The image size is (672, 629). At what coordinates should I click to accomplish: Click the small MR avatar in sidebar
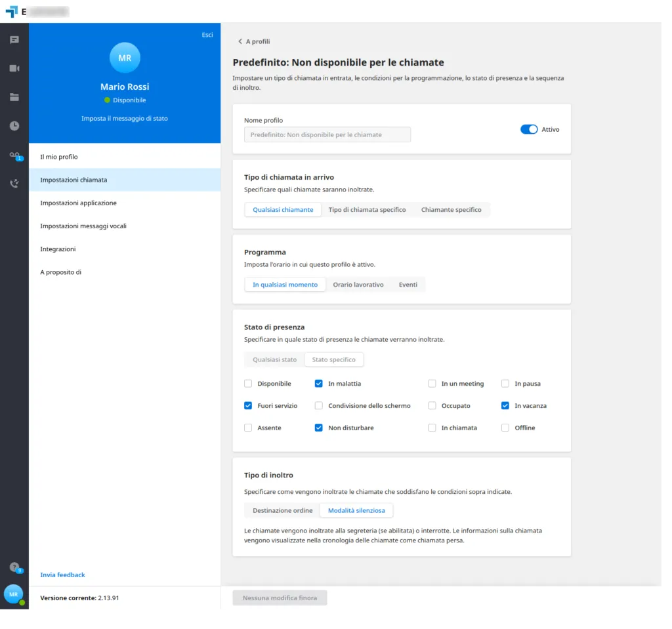point(14,595)
